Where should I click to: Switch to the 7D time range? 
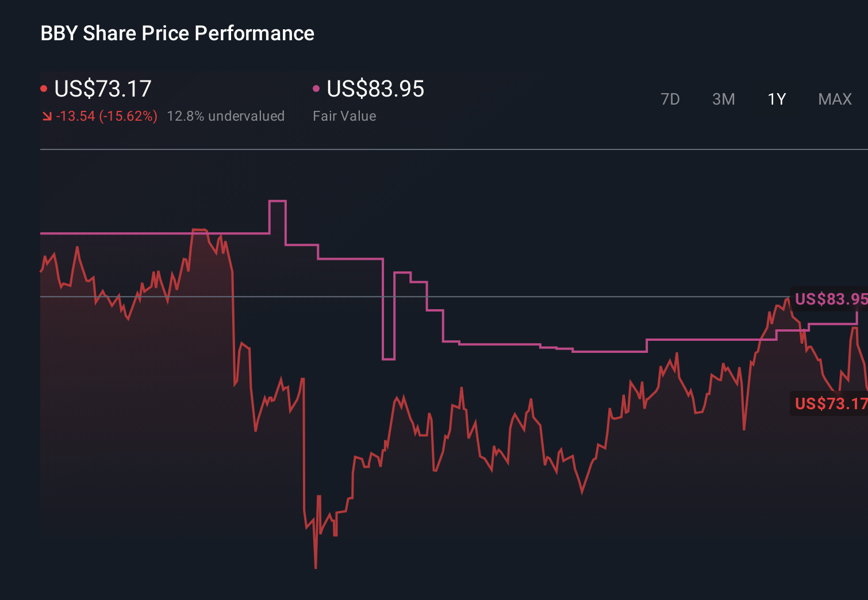670,99
